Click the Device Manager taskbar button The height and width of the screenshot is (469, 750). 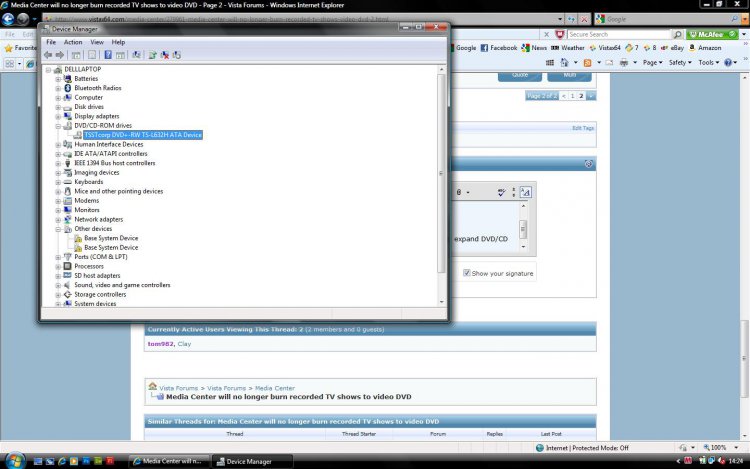click(x=253, y=461)
